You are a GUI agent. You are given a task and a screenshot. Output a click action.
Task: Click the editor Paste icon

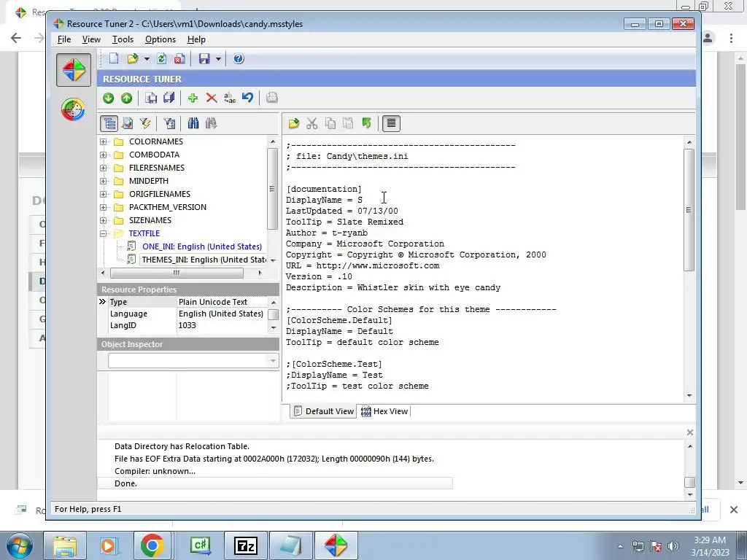click(348, 123)
